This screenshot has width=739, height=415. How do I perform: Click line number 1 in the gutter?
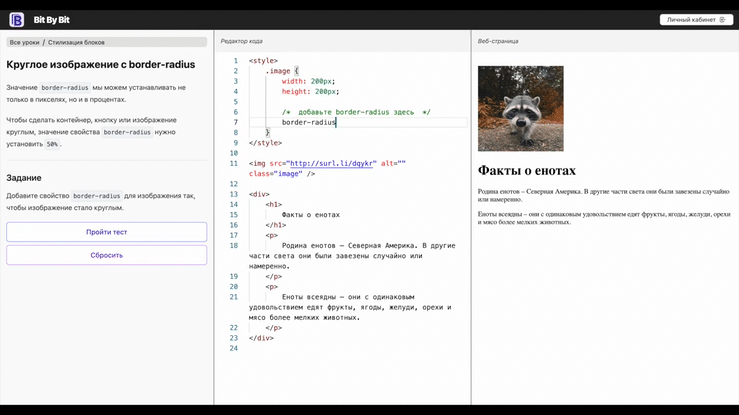click(x=236, y=61)
